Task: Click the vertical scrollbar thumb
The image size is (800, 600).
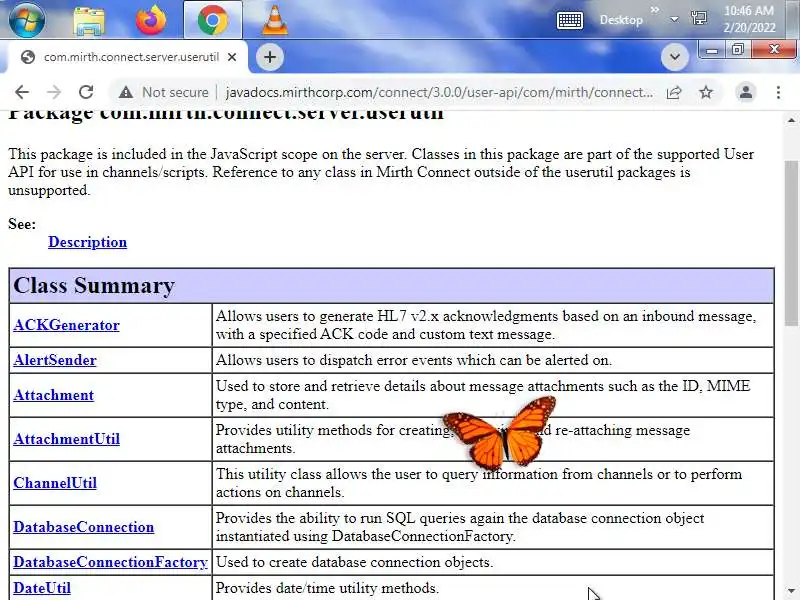Action: [791, 242]
